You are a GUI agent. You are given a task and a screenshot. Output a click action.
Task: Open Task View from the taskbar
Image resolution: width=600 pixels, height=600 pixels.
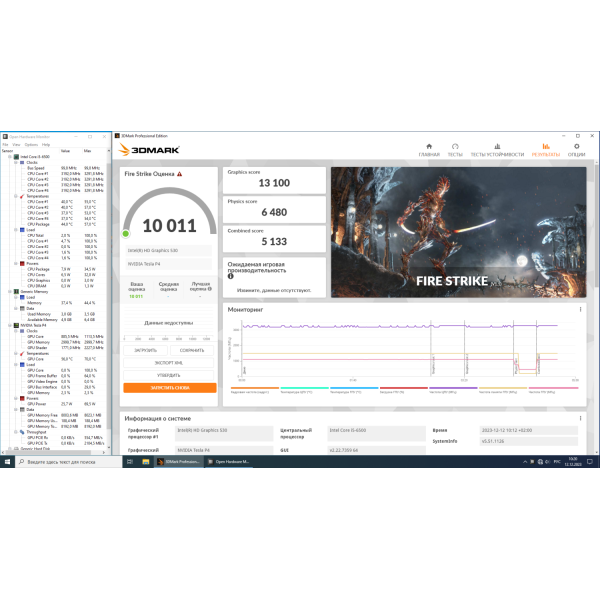point(130,462)
